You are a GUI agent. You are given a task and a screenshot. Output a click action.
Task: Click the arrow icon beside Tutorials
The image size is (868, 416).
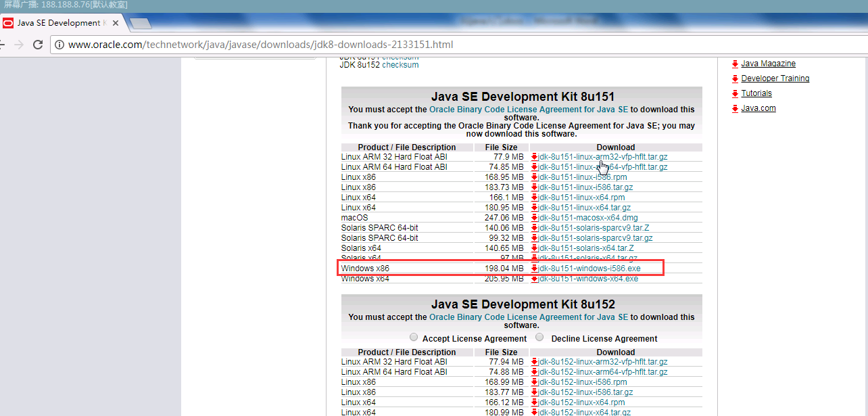pyautogui.click(x=735, y=93)
